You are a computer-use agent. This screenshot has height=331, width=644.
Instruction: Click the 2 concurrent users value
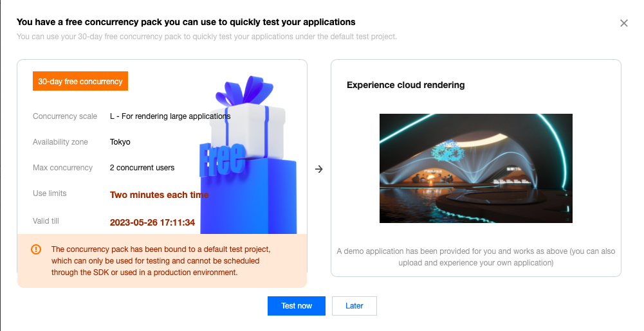point(142,168)
